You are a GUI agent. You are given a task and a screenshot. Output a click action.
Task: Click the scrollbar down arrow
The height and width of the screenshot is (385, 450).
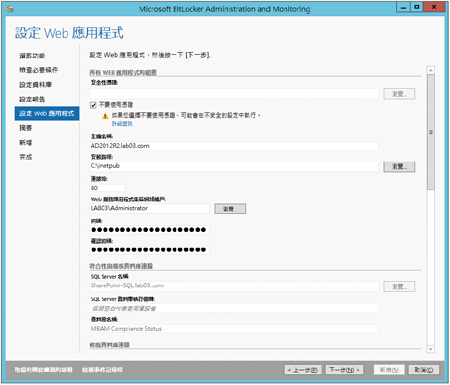coord(431,349)
